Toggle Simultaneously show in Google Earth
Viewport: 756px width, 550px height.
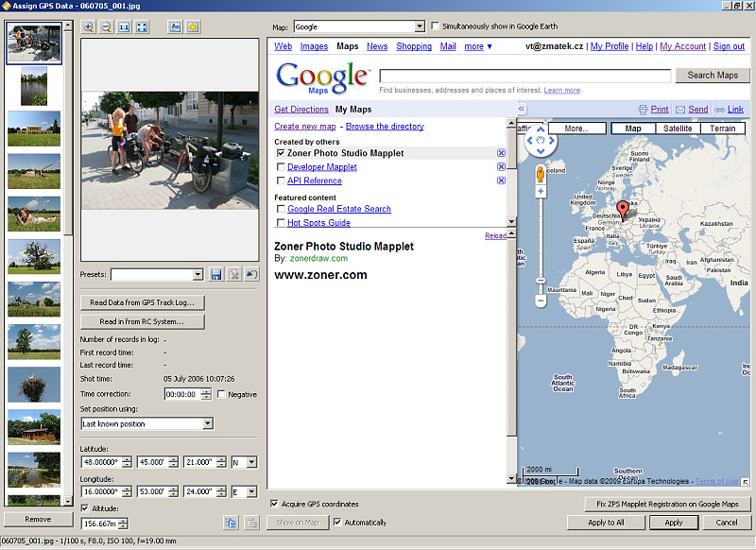click(x=436, y=26)
